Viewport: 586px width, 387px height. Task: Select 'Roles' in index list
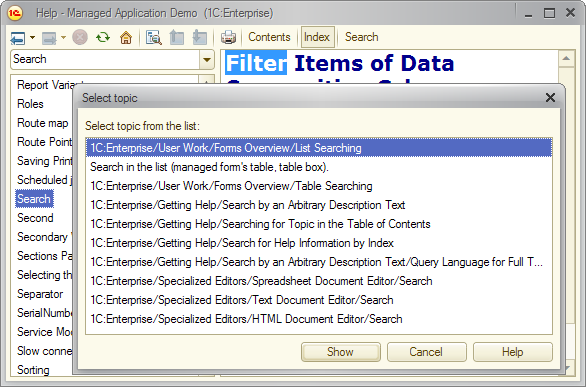pos(30,104)
